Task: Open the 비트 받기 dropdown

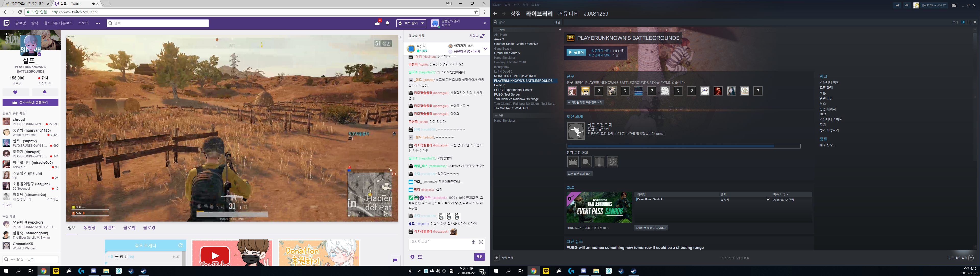Action: 411,23
